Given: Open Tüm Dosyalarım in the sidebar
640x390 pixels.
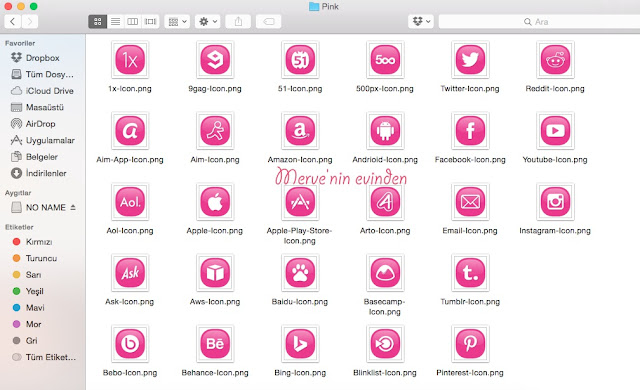Looking at the screenshot, I should point(43,74).
